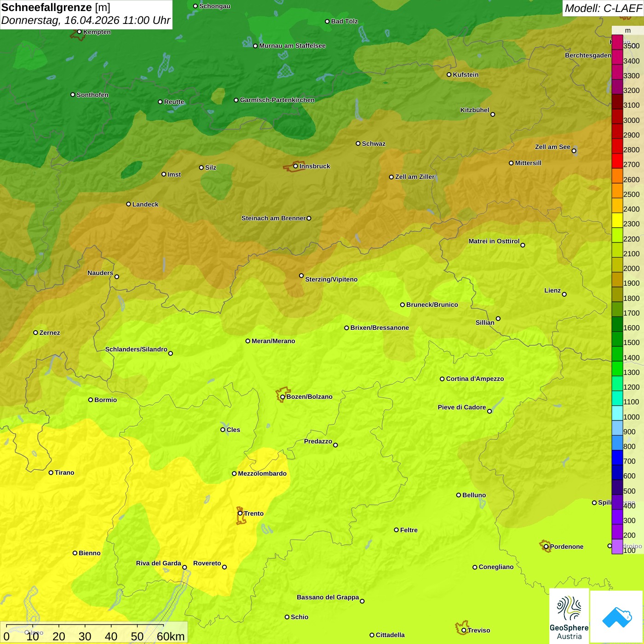
Task: Select the Landeck location marker dot
Action: [x=128, y=204]
